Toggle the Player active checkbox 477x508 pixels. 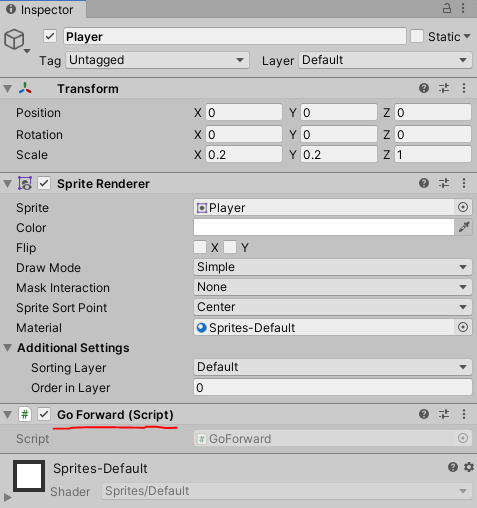(x=50, y=36)
